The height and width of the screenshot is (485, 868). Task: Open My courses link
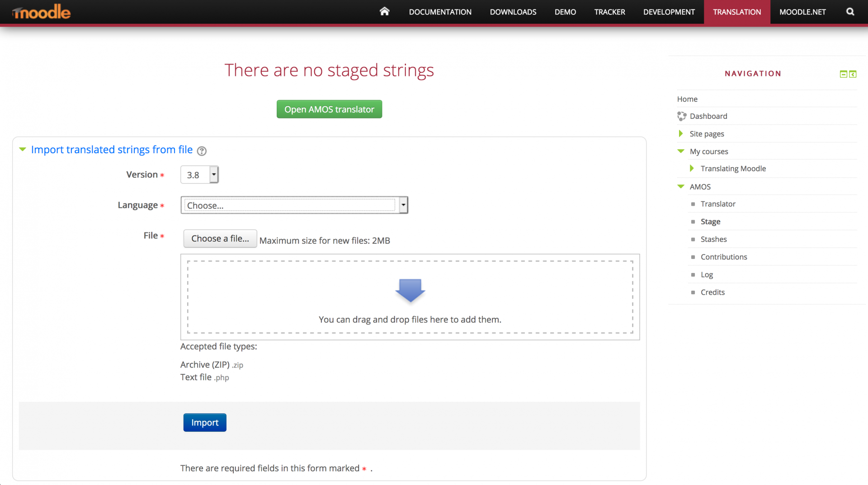point(709,151)
